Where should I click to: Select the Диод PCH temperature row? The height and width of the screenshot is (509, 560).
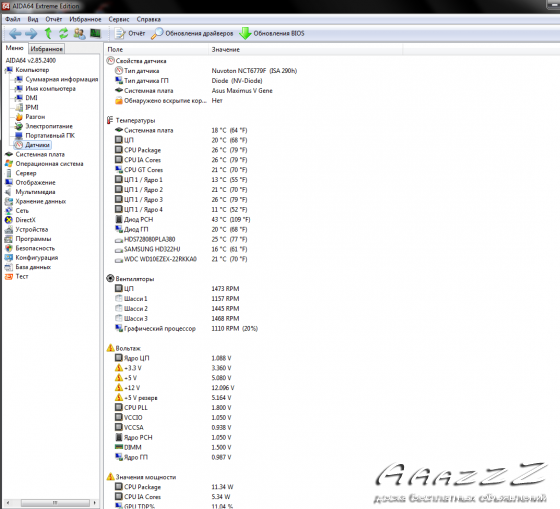coord(182,219)
